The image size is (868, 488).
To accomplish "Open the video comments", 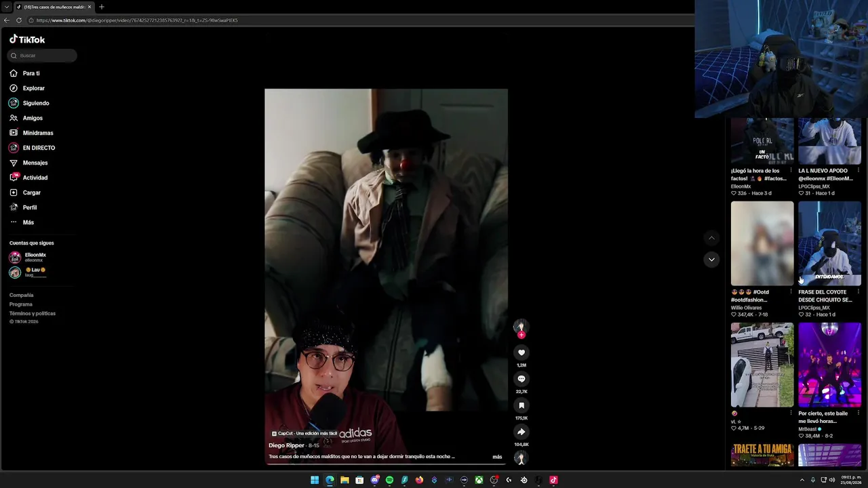I will 521,379.
